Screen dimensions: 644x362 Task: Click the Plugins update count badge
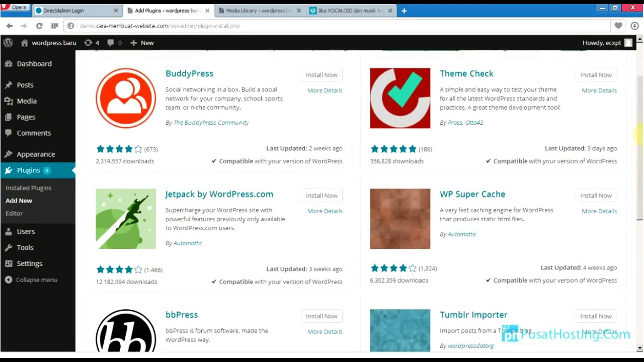pyautogui.click(x=47, y=170)
